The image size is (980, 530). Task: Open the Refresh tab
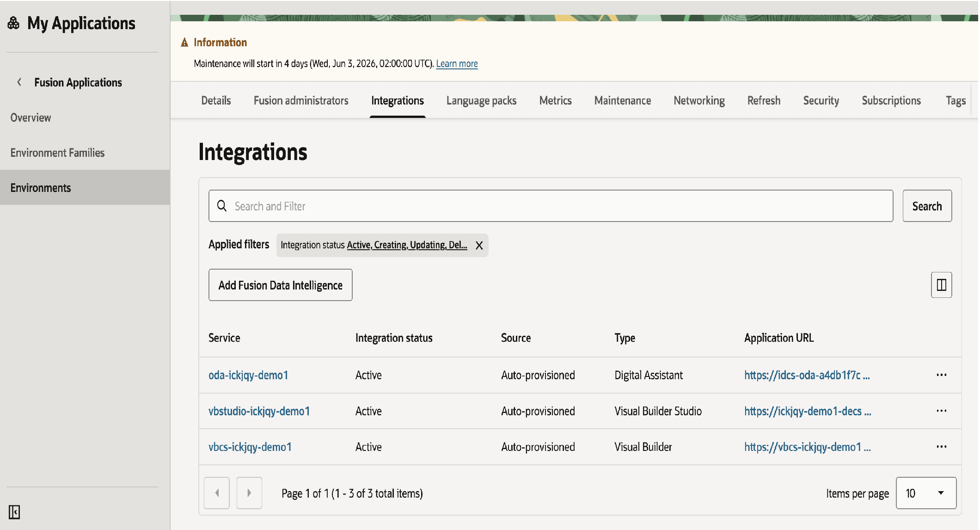point(764,100)
